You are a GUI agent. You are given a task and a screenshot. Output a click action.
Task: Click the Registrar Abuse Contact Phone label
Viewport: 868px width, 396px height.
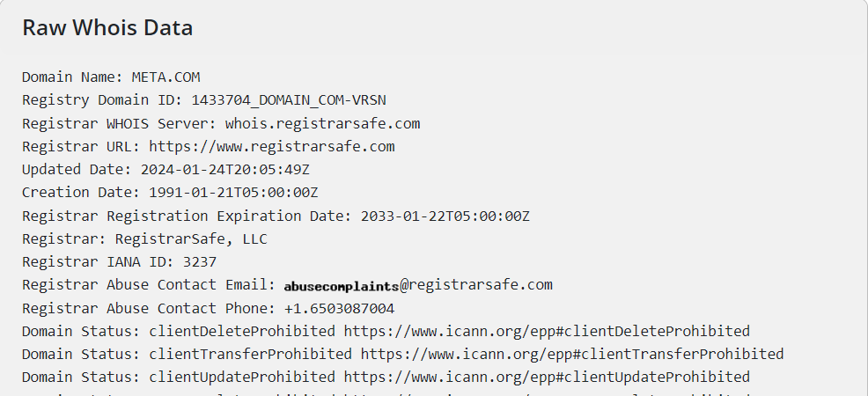pyautogui.click(x=149, y=308)
